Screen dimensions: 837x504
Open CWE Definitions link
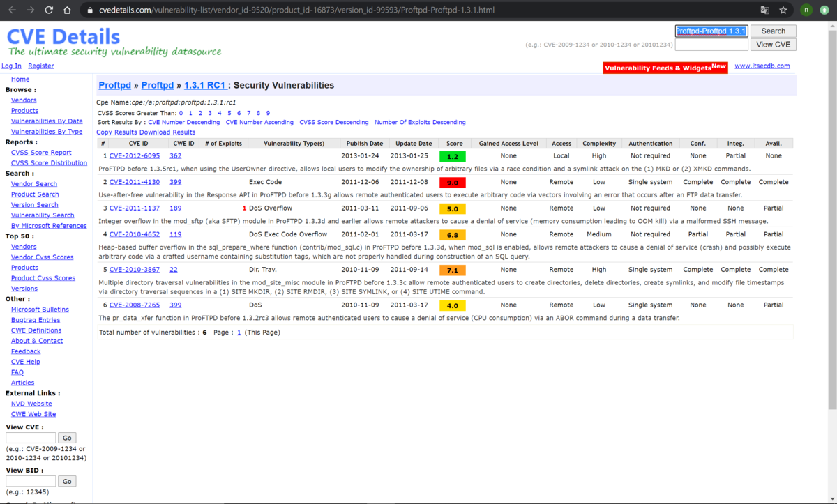pyautogui.click(x=36, y=330)
